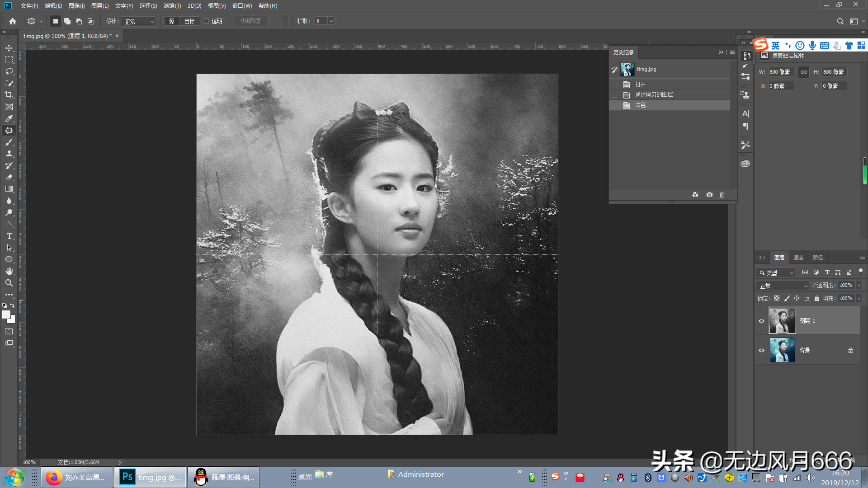Select the Lasso tool

pyautogui.click(x=9, y=71)
